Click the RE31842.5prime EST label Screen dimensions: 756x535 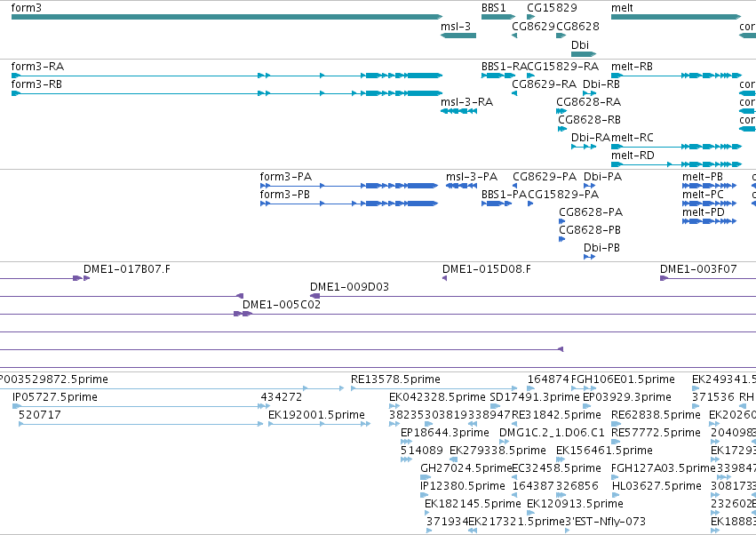click(x=556, y=415)
